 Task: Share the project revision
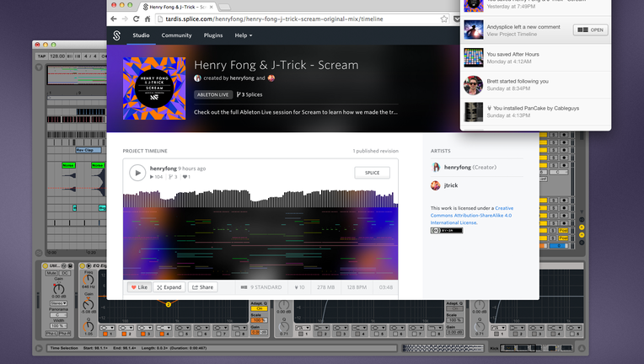tap(202, 287)
